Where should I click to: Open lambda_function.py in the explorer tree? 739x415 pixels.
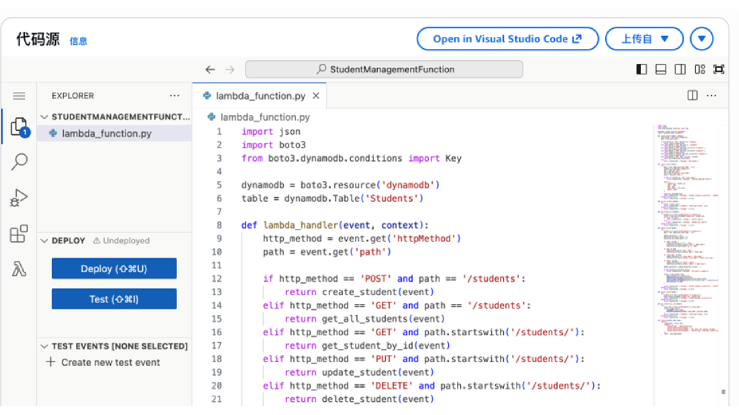tap(106, 133)
